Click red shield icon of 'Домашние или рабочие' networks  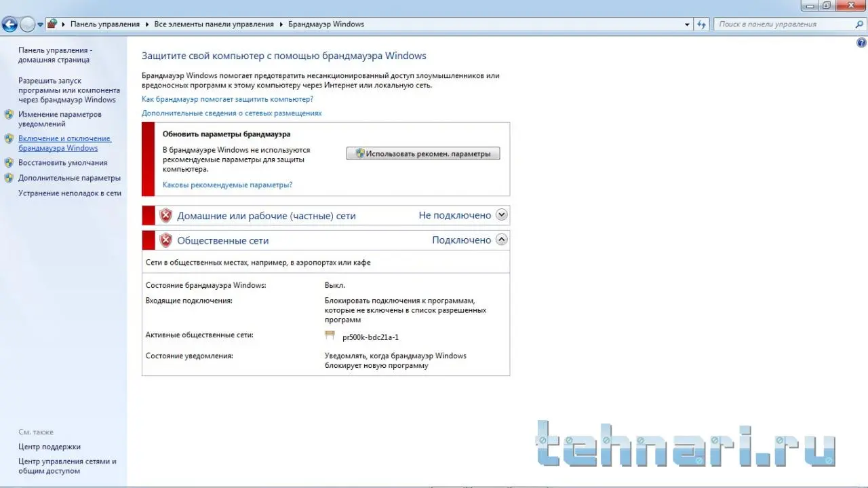[165, 216]
